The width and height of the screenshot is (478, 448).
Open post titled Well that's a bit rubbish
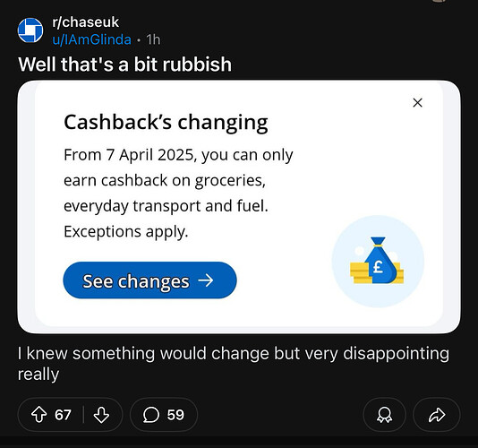tap(124, 65)
